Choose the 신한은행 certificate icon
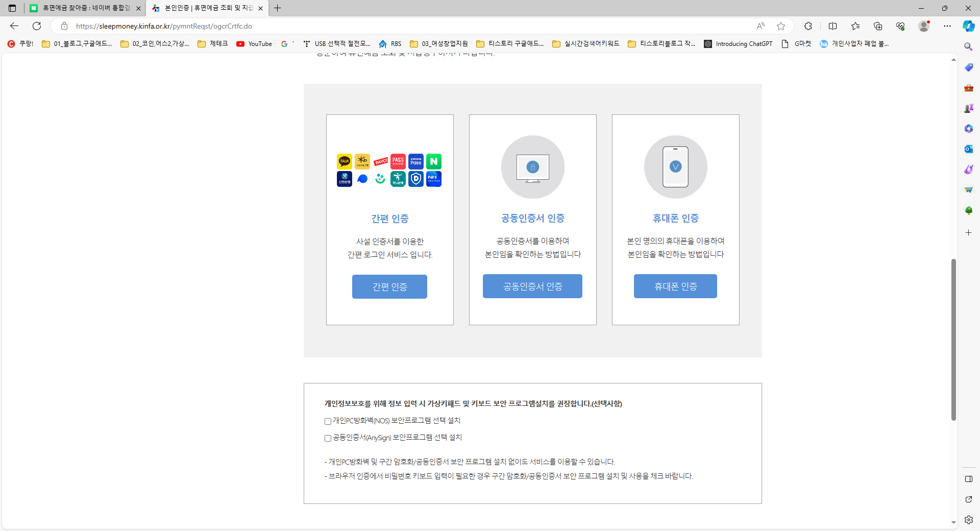The image size is (980, 531). coord(345,179)
